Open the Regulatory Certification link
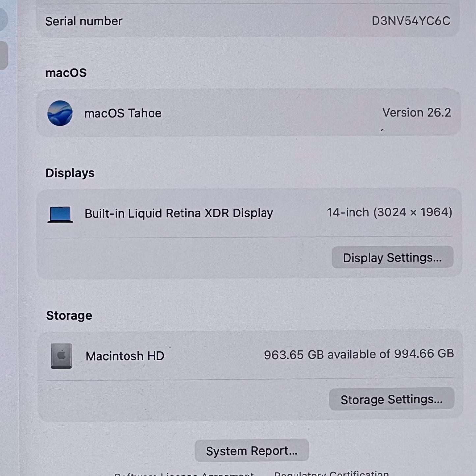 coord(331,473)
